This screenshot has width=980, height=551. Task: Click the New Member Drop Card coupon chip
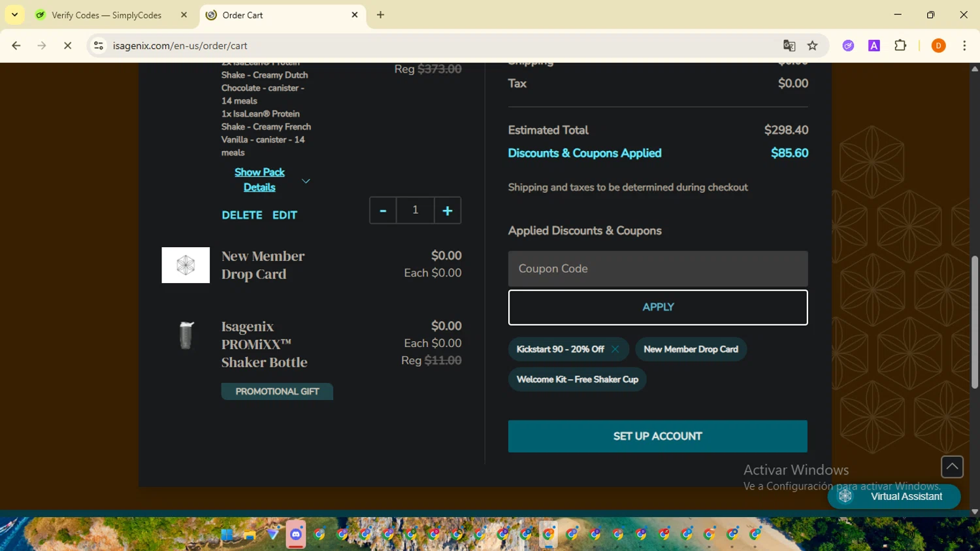(691, 349)
